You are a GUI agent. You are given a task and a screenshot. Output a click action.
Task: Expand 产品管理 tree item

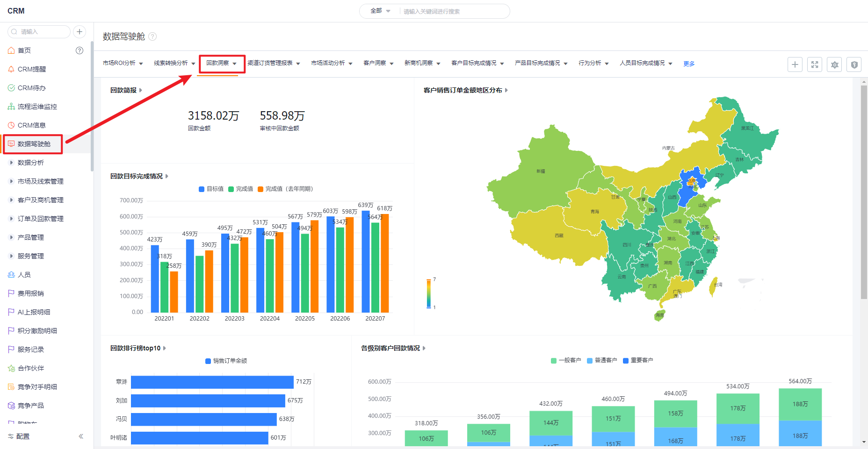(11, 237)
